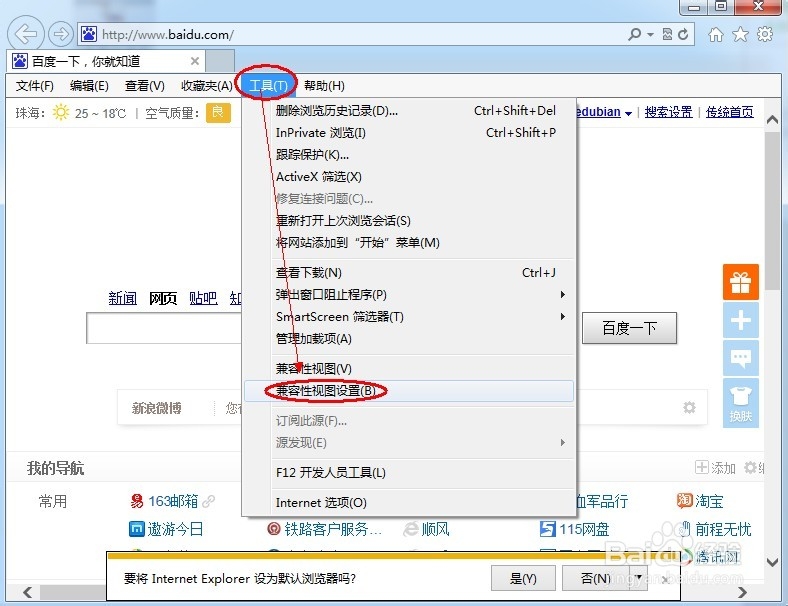The width and height of the screenshot is (788, 606).
Task: Click the browser back arrow button
Action: coord(25,34)
